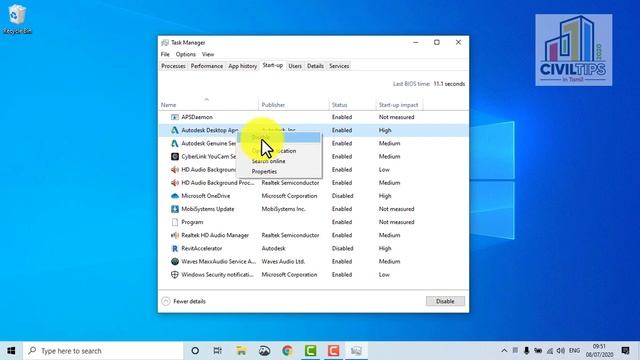Sort by the Status column header
This screenshot has height=360, width=640.
pyautogui.click(x=352, y=105)
